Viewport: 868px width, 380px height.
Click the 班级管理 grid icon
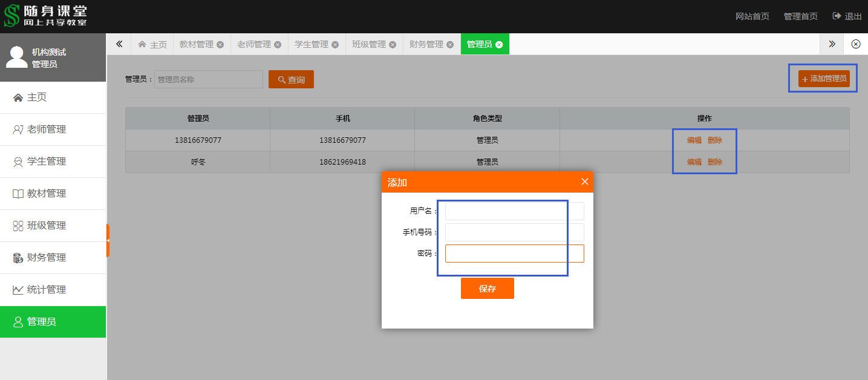click(18, 226)
